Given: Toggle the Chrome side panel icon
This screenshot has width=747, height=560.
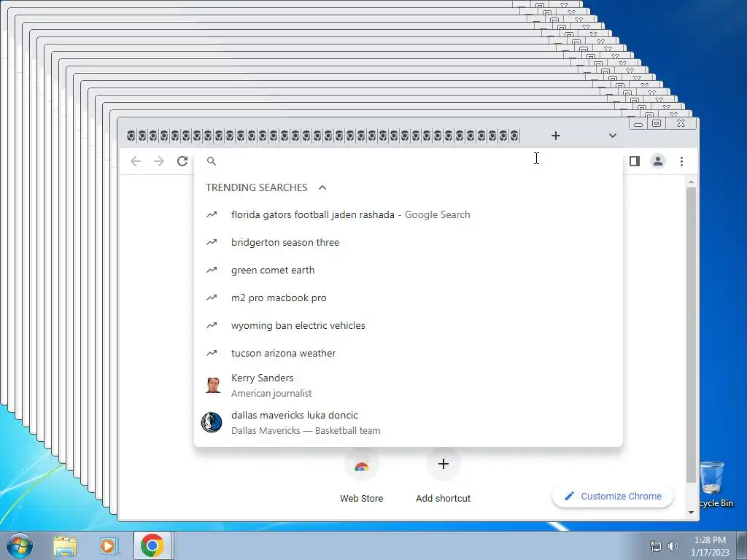Looking at the screenshot, I should pos(634,161).
